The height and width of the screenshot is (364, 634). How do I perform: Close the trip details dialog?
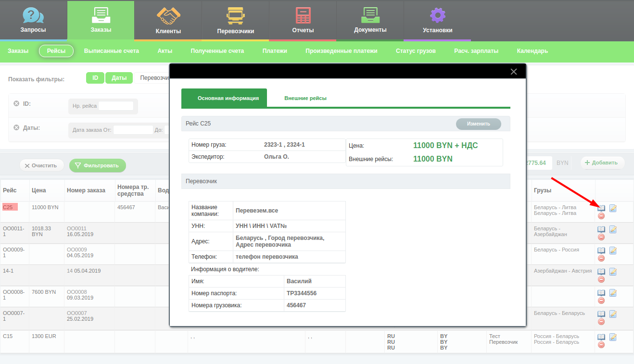click(514, 72)
